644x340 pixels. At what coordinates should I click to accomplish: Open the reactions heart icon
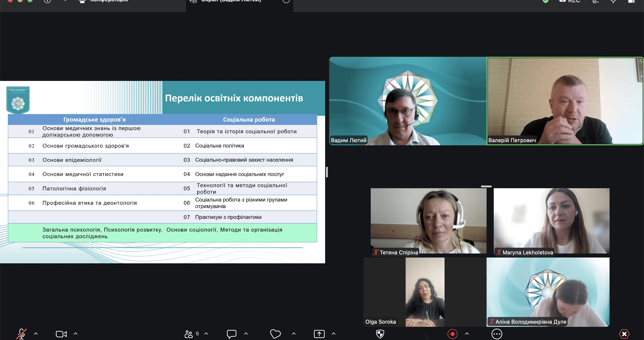click(275, 334)
